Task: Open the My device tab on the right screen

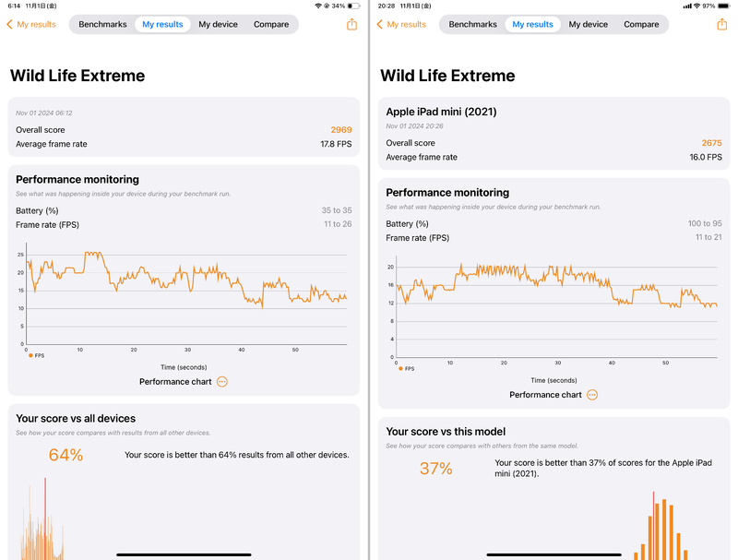Action: 588,25
